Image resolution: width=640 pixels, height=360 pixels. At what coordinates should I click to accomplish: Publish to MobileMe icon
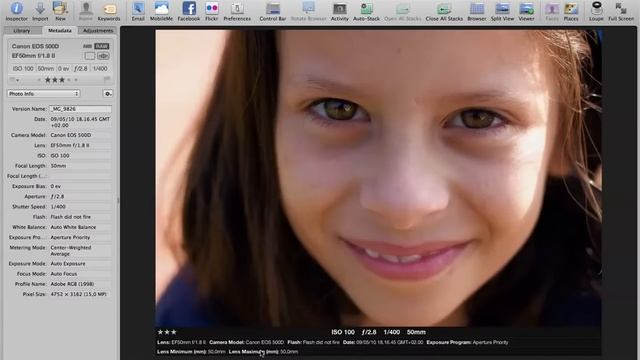[161, 8]
